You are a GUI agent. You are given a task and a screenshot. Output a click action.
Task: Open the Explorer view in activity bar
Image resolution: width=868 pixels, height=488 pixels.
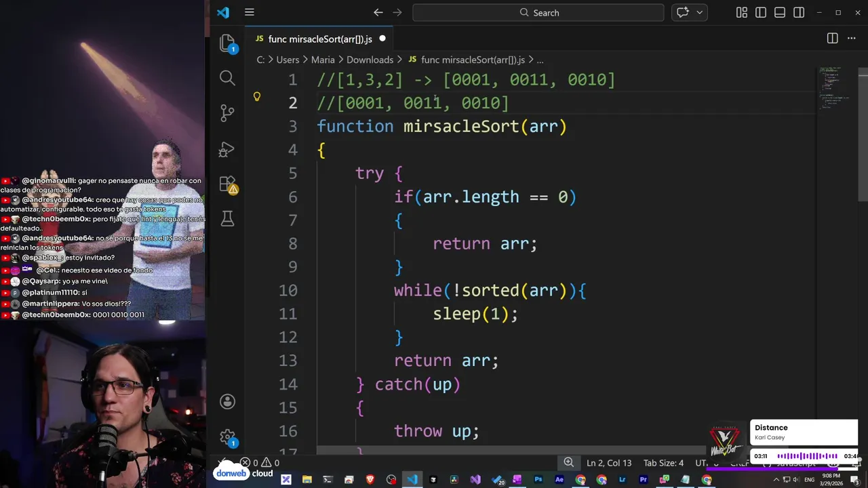(227, 43)
